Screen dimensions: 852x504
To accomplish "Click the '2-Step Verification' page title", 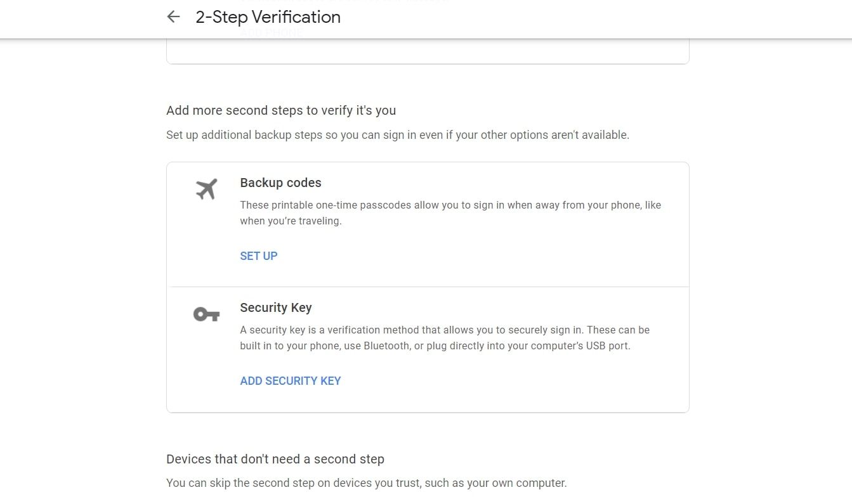I will pos(268,17).
